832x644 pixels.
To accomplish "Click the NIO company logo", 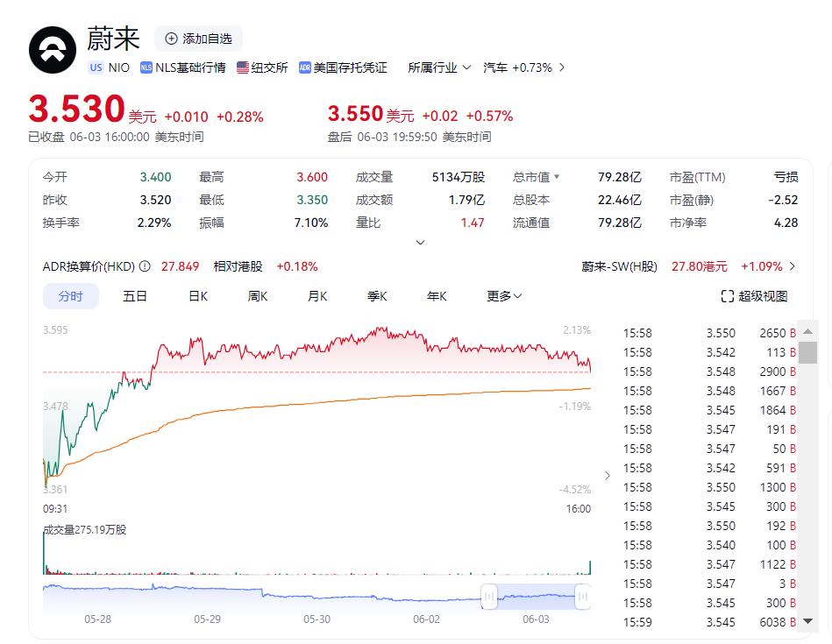I will 53,50.
